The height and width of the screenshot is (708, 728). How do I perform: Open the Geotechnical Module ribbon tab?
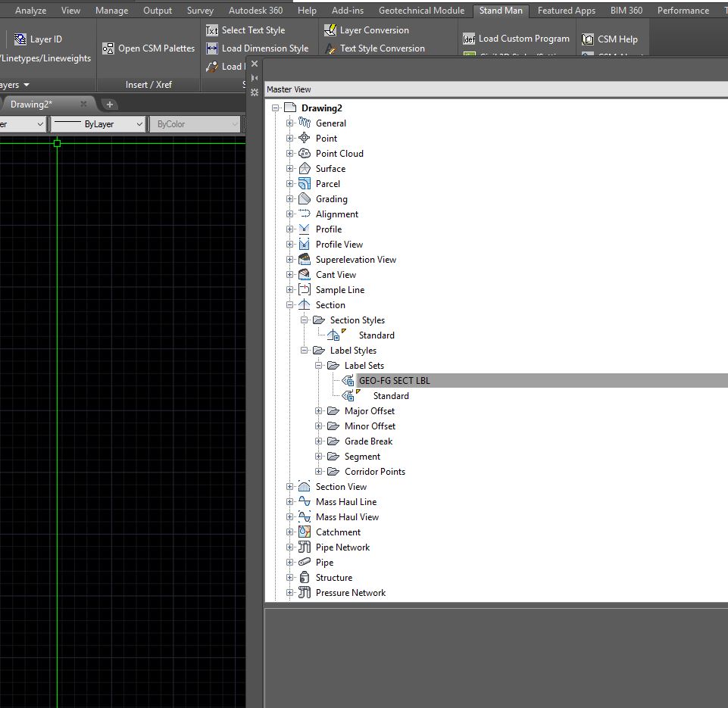421,10
